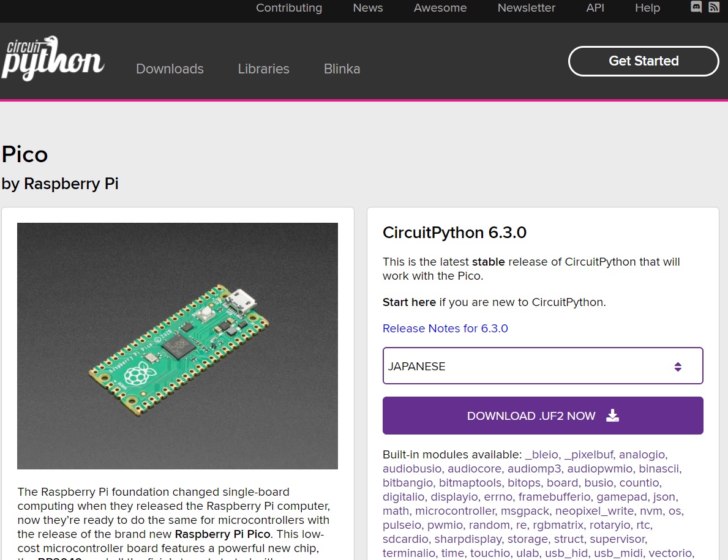This screenshot has height=560, width=728.
Task: Open the usb_hid module link
Action: (x=566, y=553)
